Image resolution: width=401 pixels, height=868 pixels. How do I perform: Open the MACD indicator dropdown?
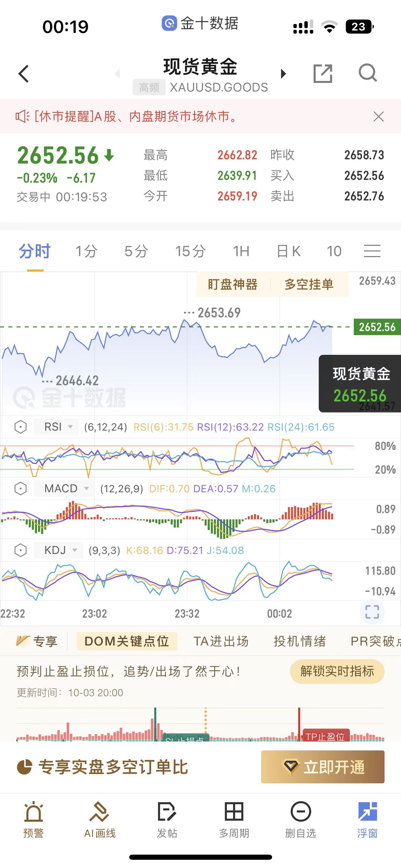pyautogui.click(x=64, y=489)
